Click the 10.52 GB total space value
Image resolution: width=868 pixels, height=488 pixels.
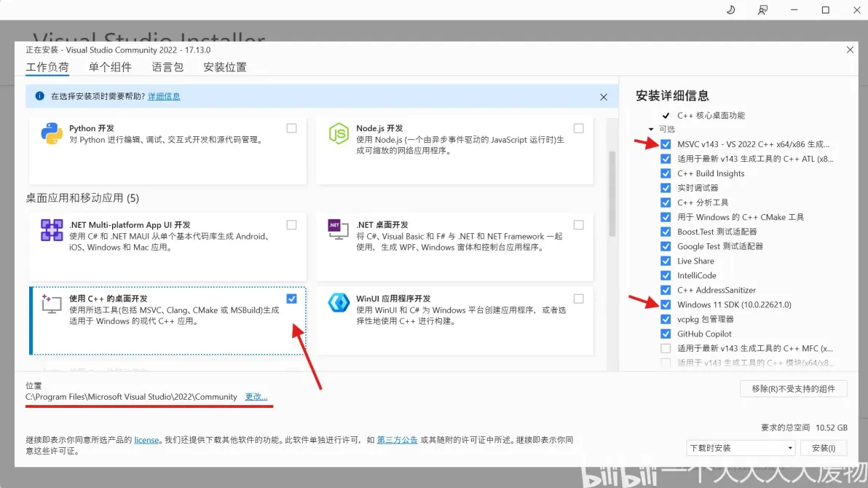click(x=832, y=428)
